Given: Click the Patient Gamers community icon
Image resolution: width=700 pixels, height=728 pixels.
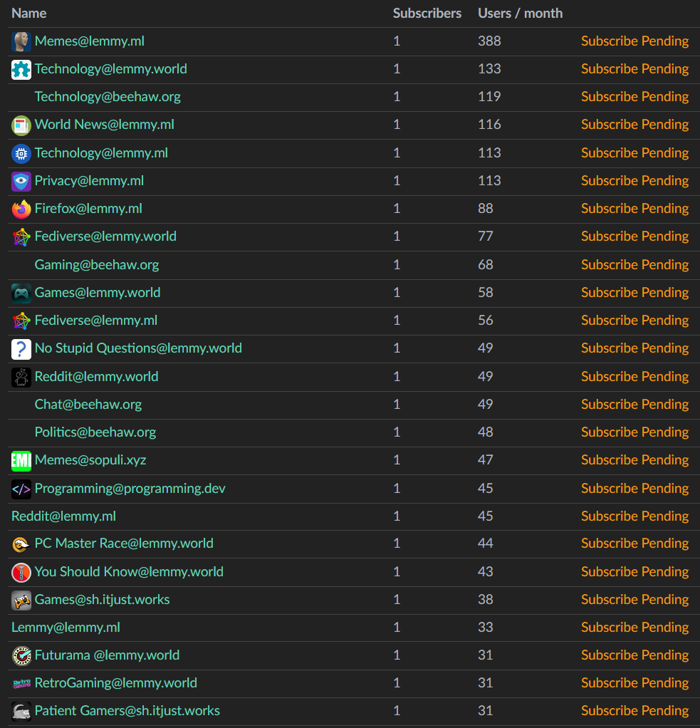Looking at the screenshot, I should 21,712.
